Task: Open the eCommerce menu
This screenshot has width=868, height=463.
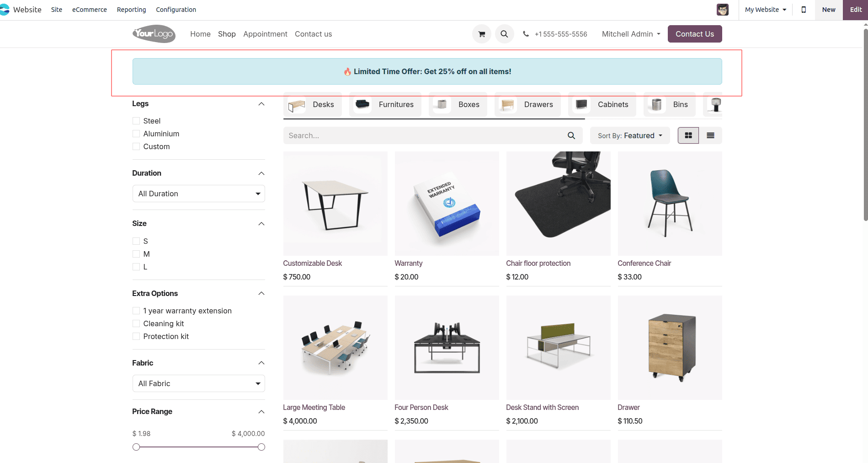Action: pyautogui.click(x=90, y=10)
